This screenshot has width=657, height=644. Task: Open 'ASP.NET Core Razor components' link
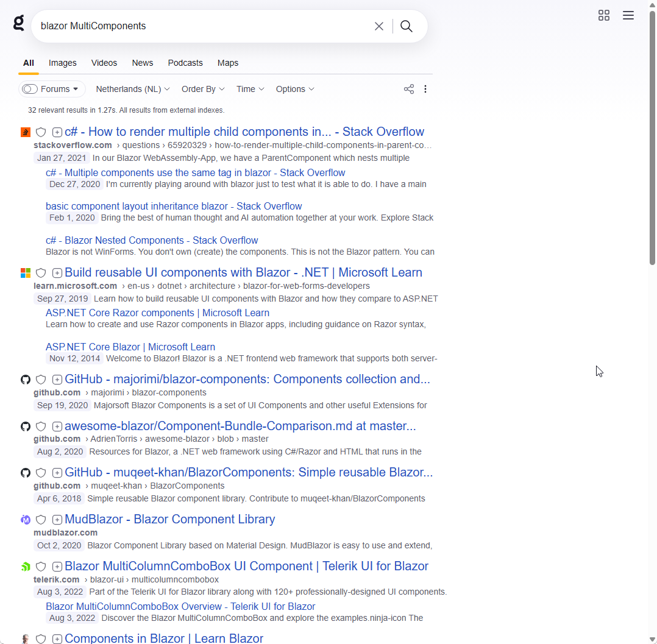point(157,313)
